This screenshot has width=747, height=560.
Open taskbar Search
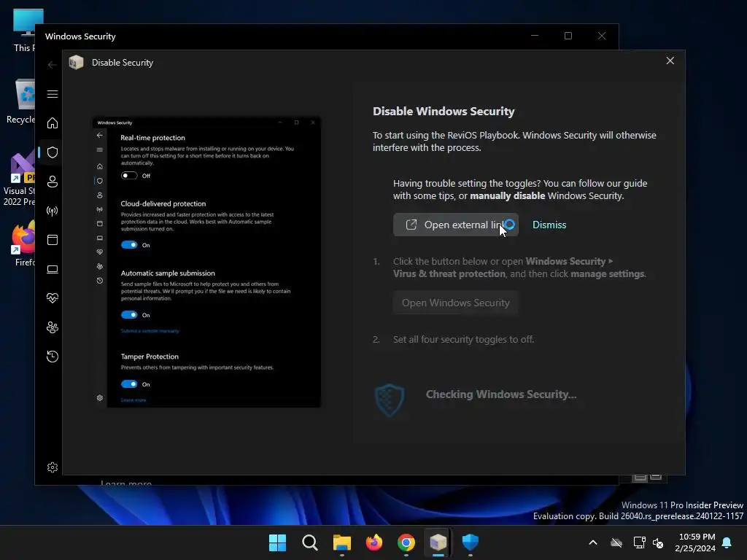coord(309,542)
